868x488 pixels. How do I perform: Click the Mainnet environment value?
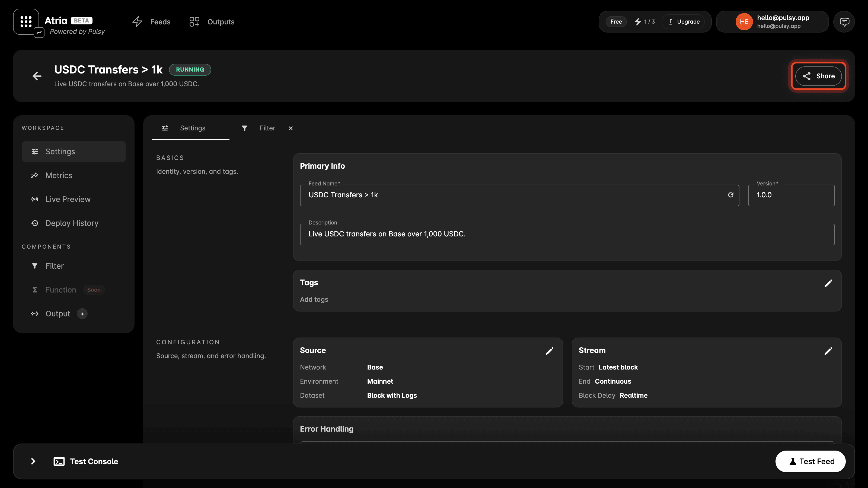(380, 381)
